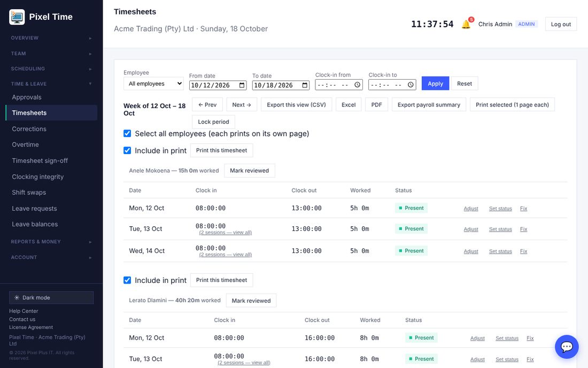Open the chat support bubble
Viewport: 588px width, 368px height.
coord(567,347)
